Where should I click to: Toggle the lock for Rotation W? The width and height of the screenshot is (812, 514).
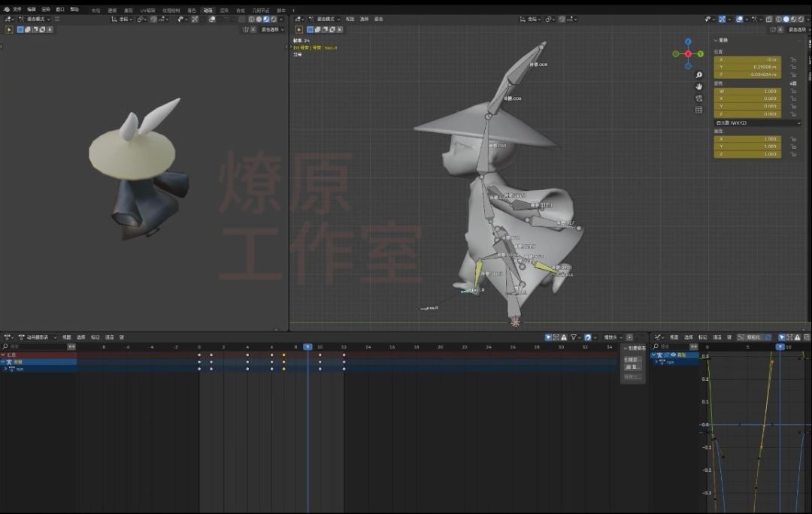tap(793, 91)
